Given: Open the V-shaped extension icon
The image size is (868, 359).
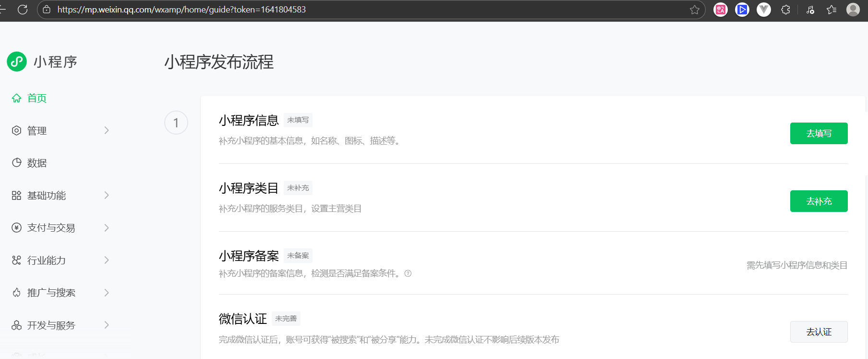Looking at the screenshot, I should coord(764,10).
